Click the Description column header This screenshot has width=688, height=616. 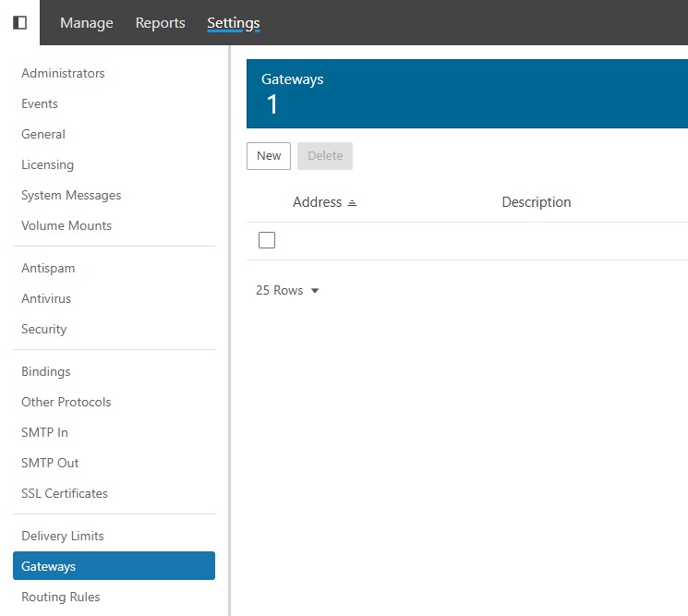point(537,202)
